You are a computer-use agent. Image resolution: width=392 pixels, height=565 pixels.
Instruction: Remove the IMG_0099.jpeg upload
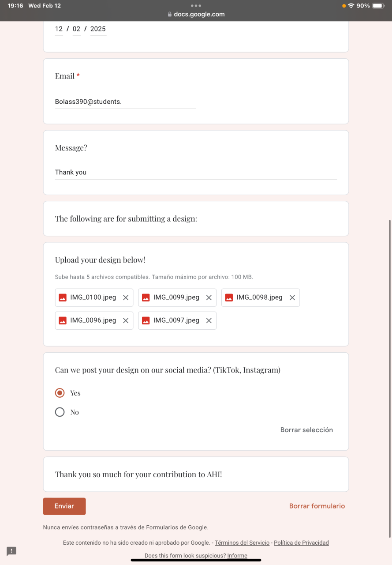click(x=209, y=298)
